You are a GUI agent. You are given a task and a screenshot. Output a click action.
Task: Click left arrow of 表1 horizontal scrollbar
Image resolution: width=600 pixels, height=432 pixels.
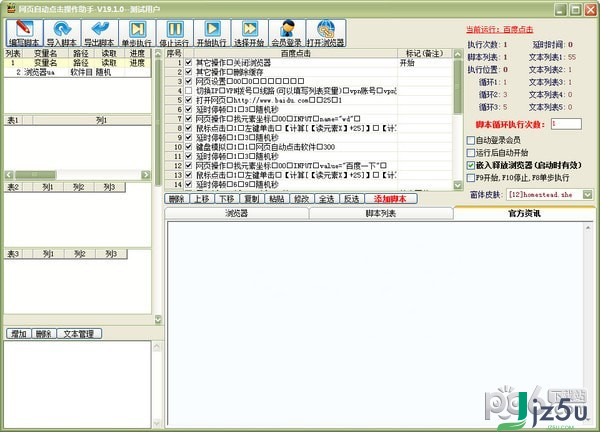tap(9, 175)
